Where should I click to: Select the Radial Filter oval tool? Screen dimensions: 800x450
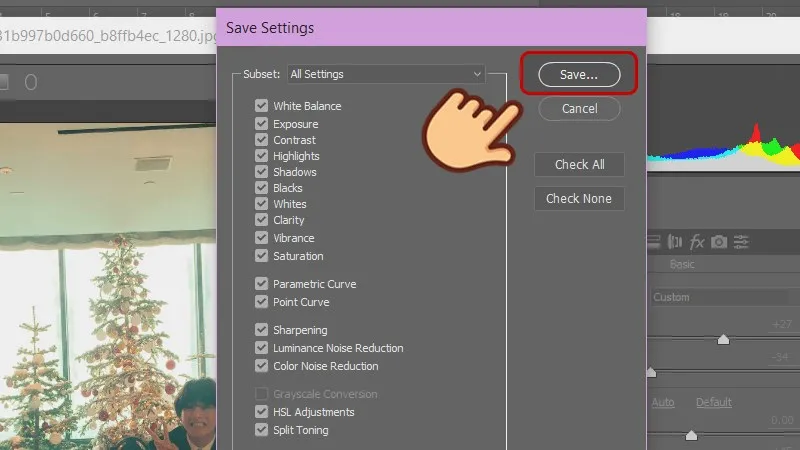pos(31,82)
